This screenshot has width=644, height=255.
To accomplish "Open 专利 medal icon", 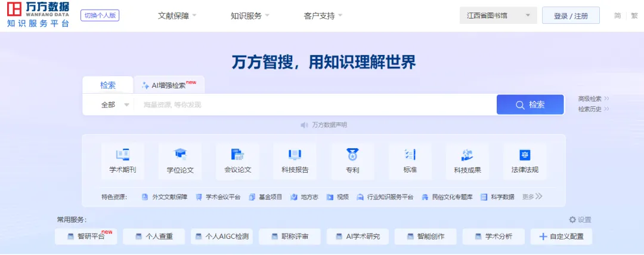I will coord(352,155).
